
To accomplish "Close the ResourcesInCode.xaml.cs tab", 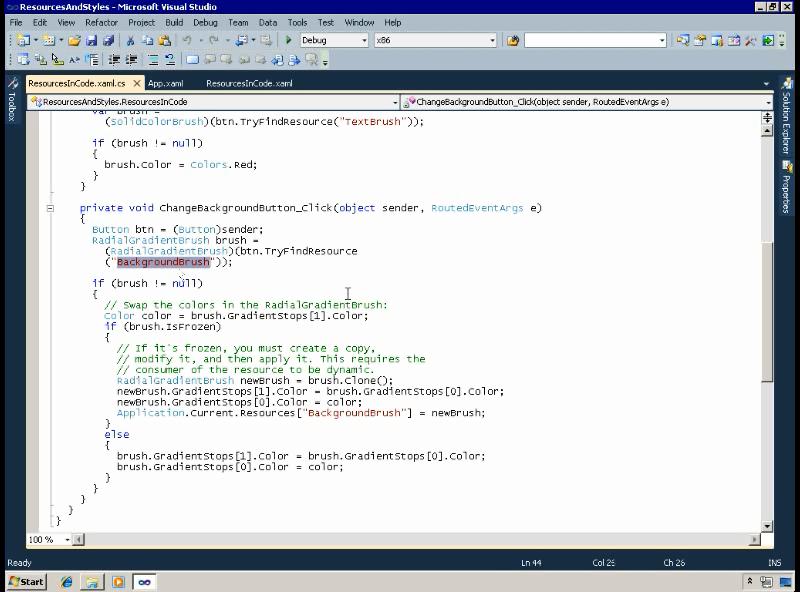I will [137, 83].
